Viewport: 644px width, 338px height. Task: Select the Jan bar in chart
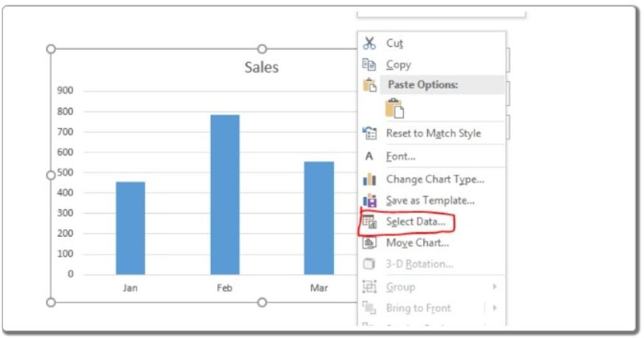pos(130,228)
